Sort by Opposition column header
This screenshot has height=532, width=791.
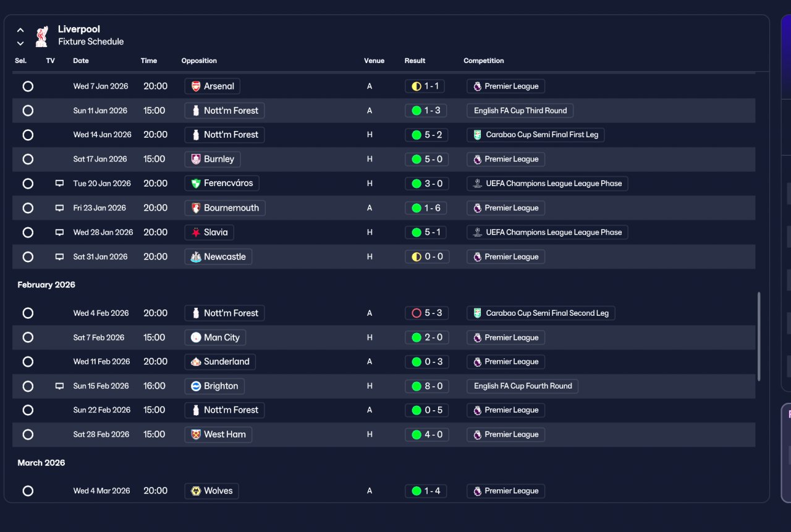click(x=199, y=61)
